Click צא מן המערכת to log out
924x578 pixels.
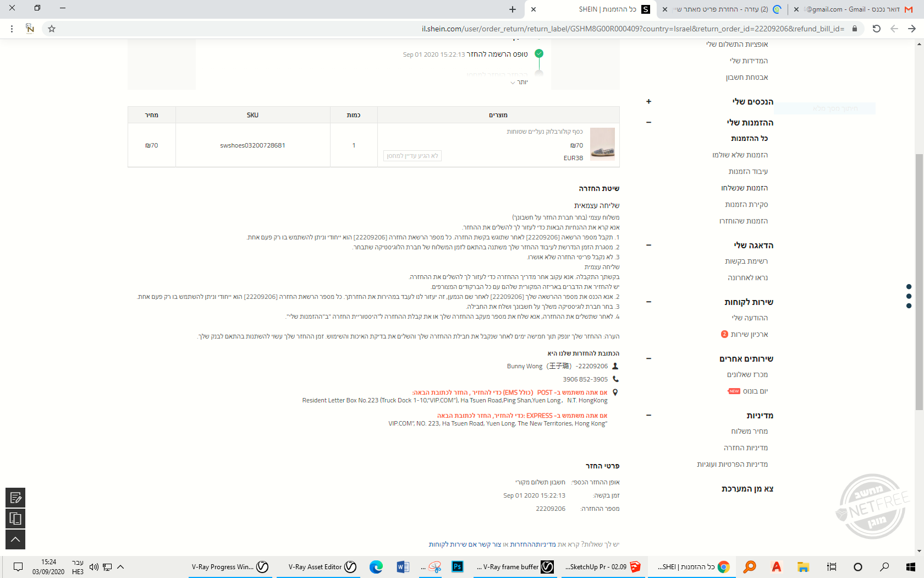pos(747,488)
